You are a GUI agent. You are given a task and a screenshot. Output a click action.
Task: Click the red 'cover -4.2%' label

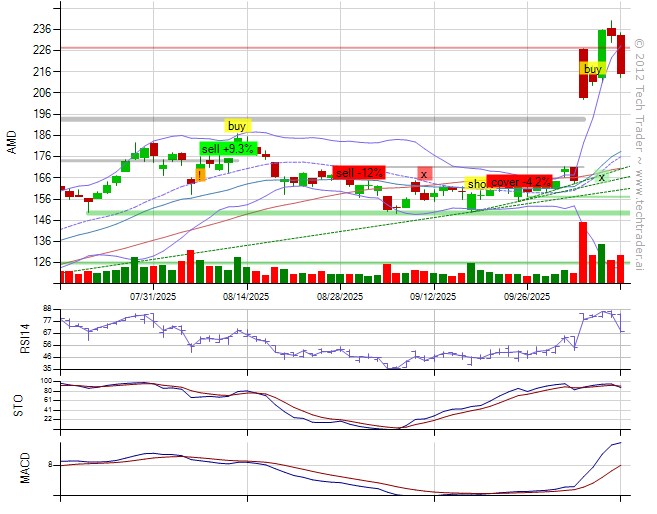click(519, 183)
